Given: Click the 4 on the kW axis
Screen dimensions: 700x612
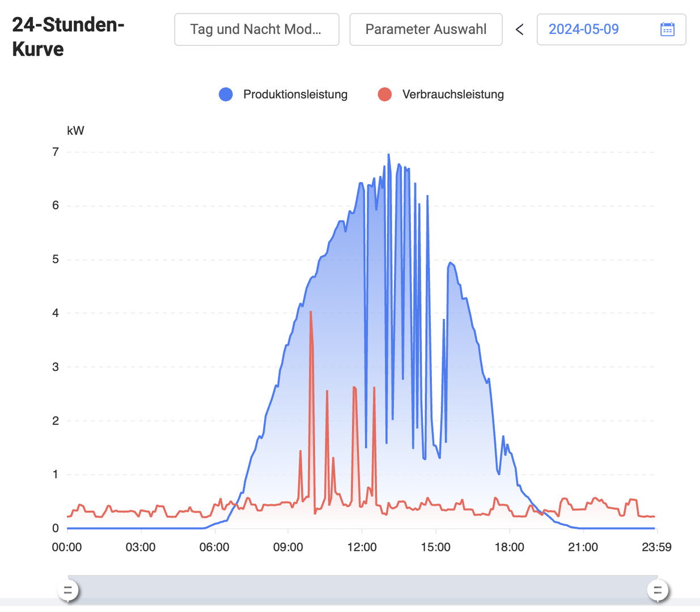Looking at the screenshot, I should 56,313.
